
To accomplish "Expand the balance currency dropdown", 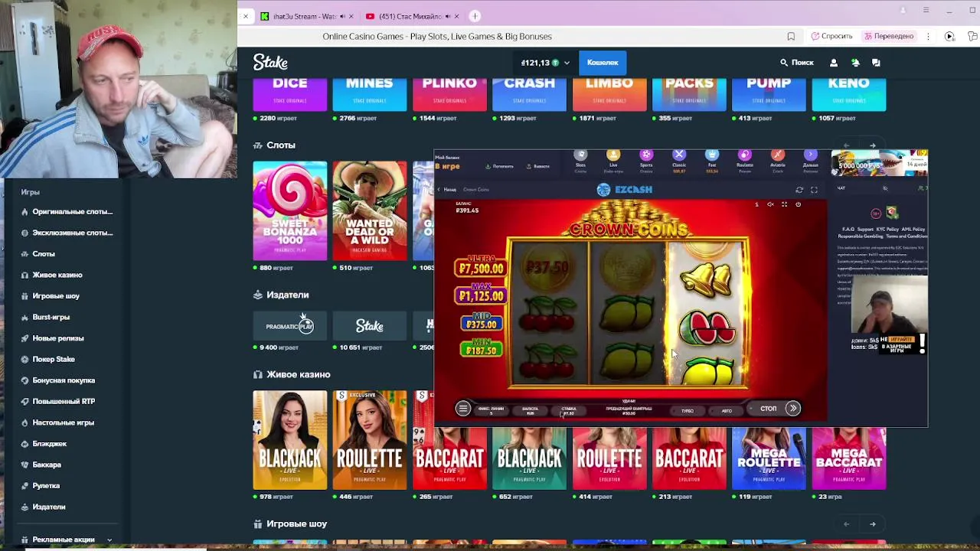I will coord(567,63).
